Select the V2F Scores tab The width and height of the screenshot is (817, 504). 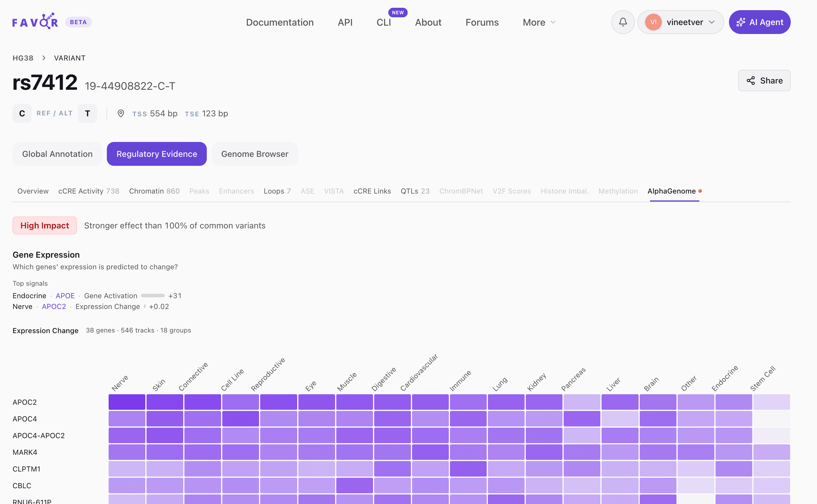click(x=511, y=191)
